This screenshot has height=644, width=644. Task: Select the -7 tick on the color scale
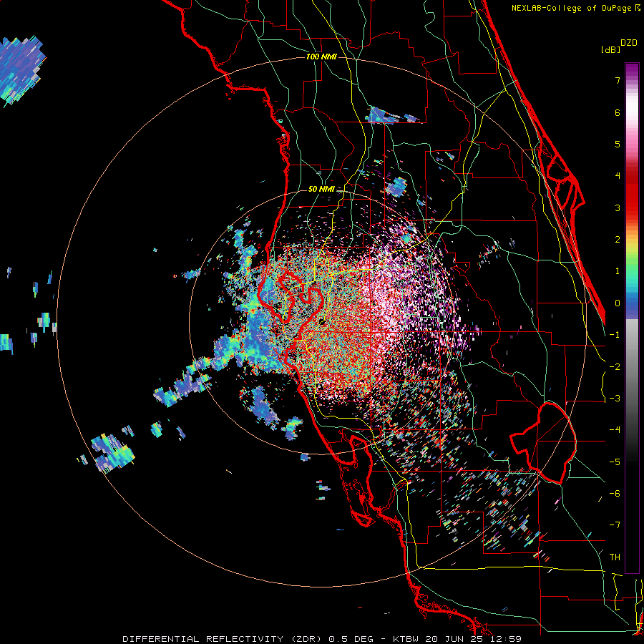pyautogui.click(x=615, y=525)
